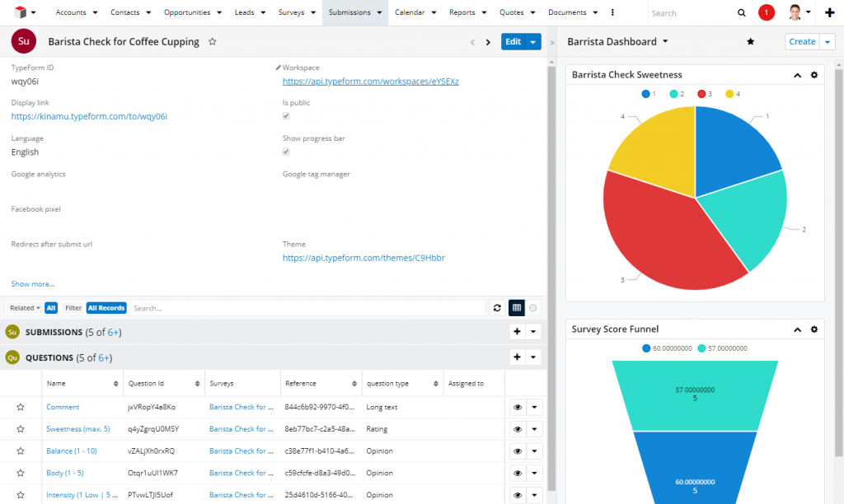Click the Edit button

tap(513, 42)
